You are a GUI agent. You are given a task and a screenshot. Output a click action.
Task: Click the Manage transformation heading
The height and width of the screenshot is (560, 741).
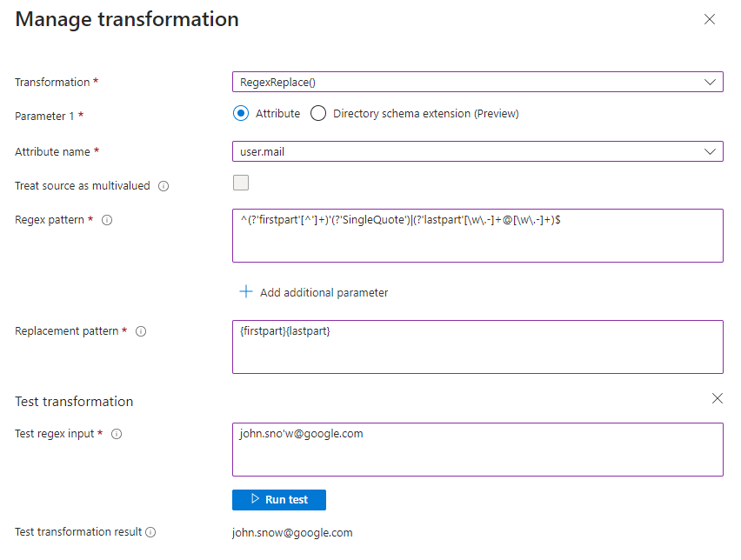click(127, 19)
